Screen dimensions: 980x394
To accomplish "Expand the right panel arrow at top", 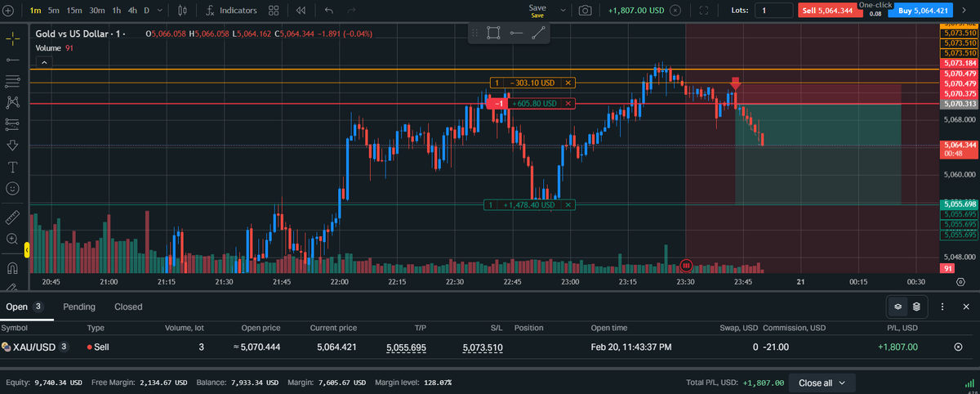I will point(965,11).
